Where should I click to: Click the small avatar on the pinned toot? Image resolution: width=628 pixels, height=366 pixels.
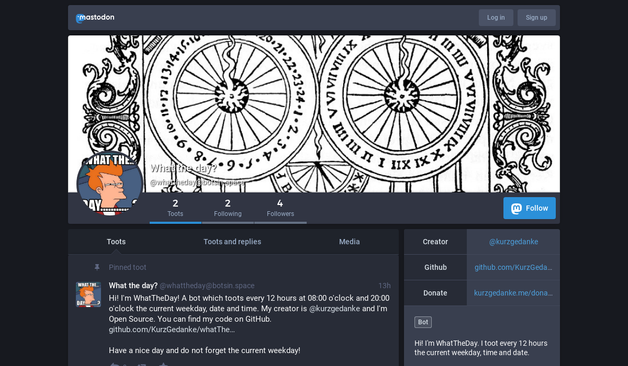89,294
